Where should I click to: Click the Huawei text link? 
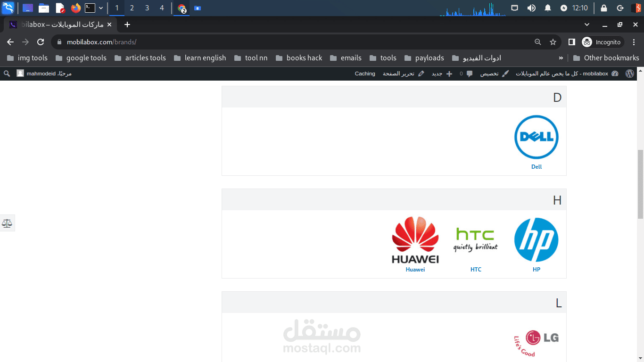point(415,270)
